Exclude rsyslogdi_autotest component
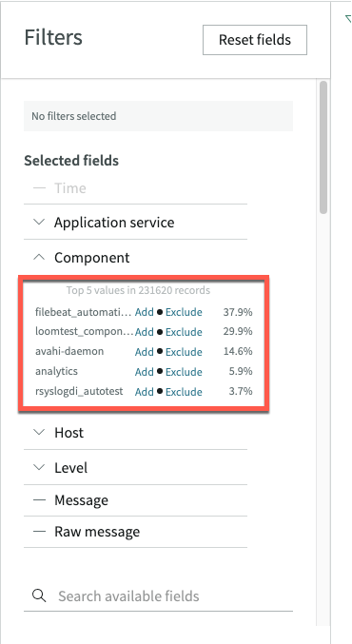The image size is (352, 644). [184, 392]
